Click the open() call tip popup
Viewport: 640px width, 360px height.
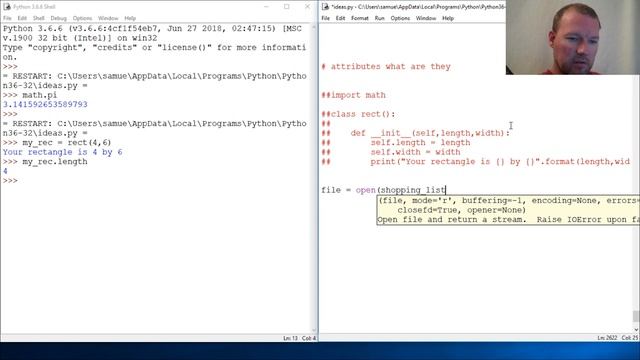tap(508, 210)
